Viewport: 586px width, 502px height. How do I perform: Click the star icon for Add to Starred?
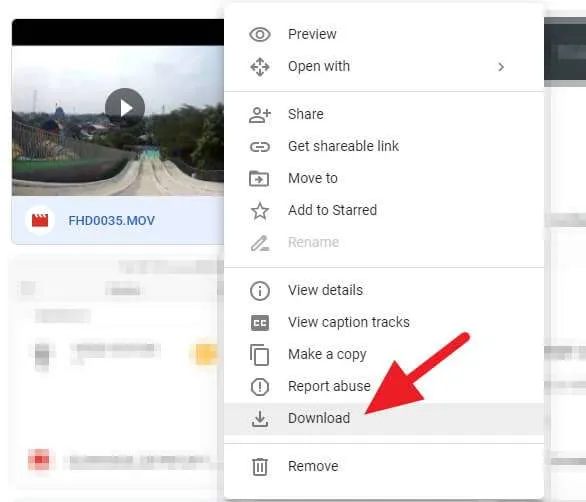click(260, 211)
